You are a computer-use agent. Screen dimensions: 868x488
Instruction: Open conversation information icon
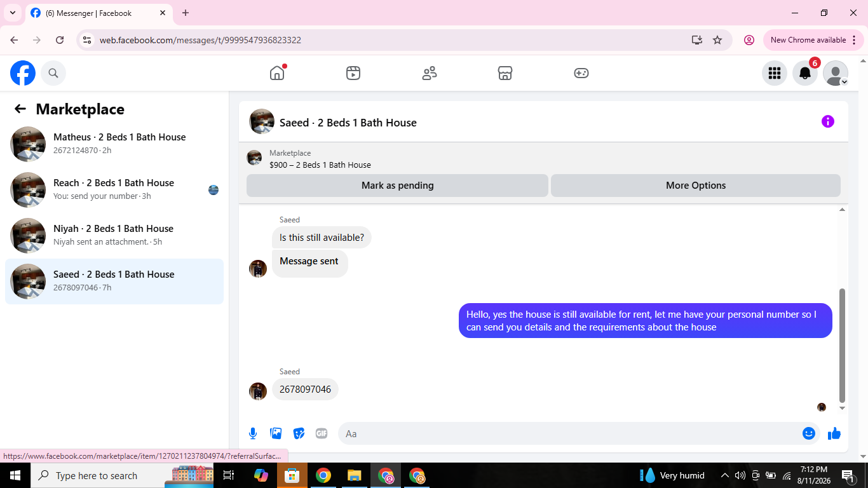(827, 121)
